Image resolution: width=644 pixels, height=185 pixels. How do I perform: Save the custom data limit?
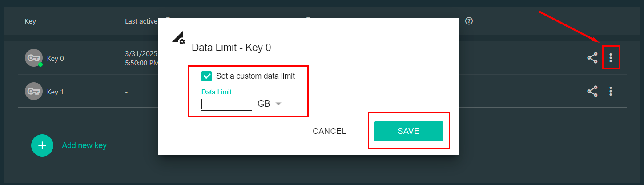[408, 131]
